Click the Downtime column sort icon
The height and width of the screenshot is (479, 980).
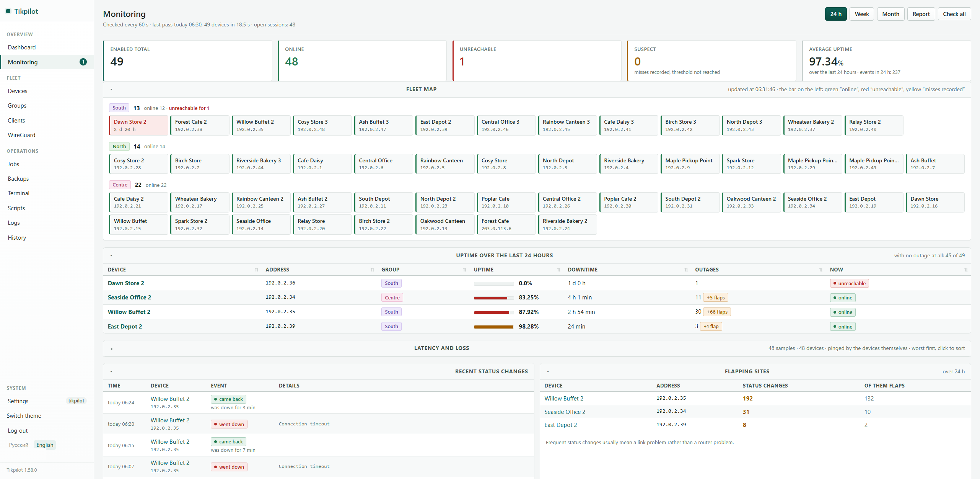(686, 270)
